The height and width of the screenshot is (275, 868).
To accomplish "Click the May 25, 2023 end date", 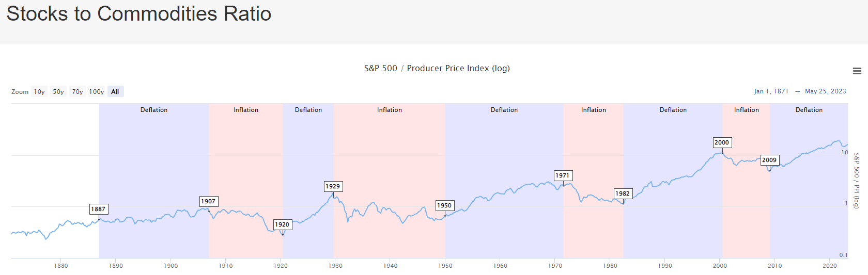I will [x=825, y=91].
